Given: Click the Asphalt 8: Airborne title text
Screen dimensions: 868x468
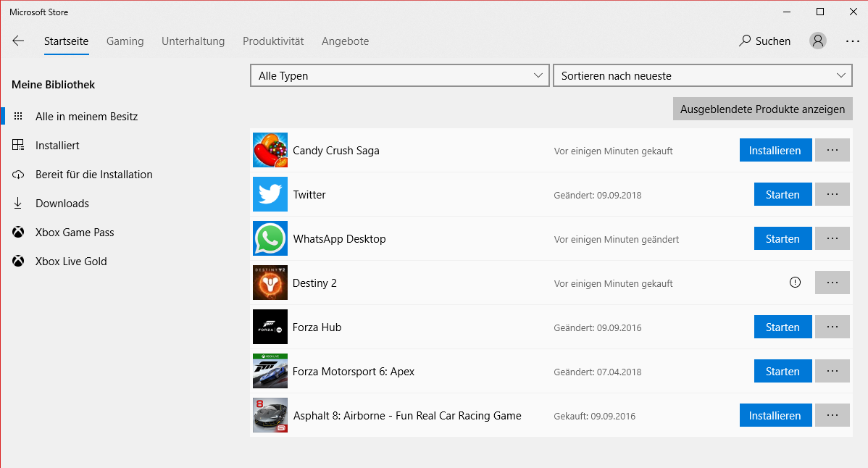Looking at the screenshot, I should 407,416.
